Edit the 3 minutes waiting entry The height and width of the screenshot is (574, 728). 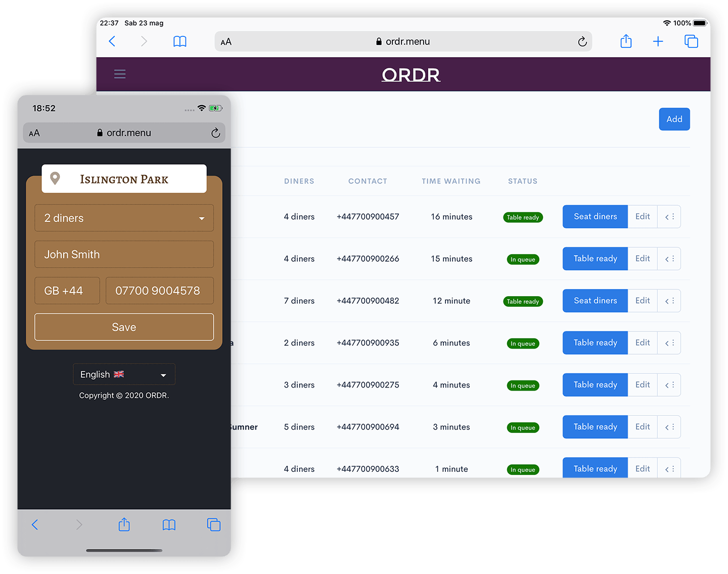tap(643, 427)
